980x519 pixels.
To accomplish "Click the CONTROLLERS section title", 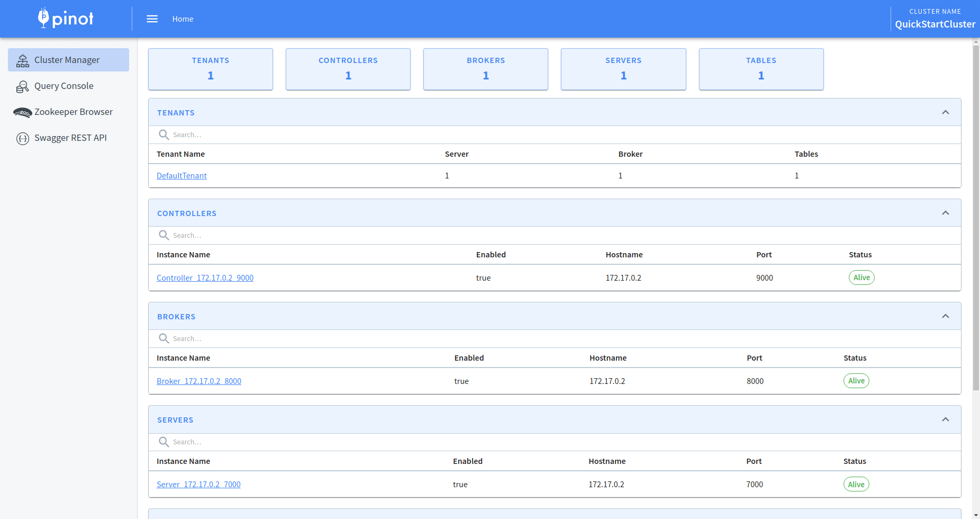I will (187, 213).
